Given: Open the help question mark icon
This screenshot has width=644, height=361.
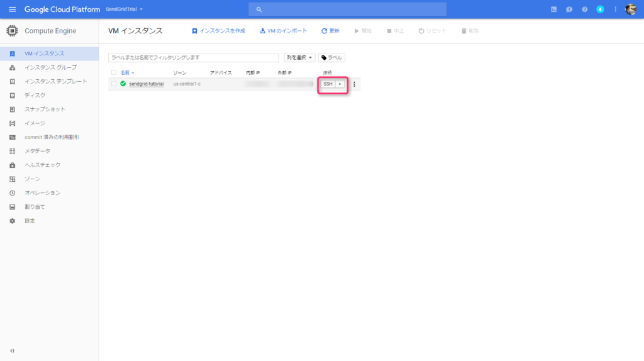Looking at the screenshot, I should click(x=584, y=9).
